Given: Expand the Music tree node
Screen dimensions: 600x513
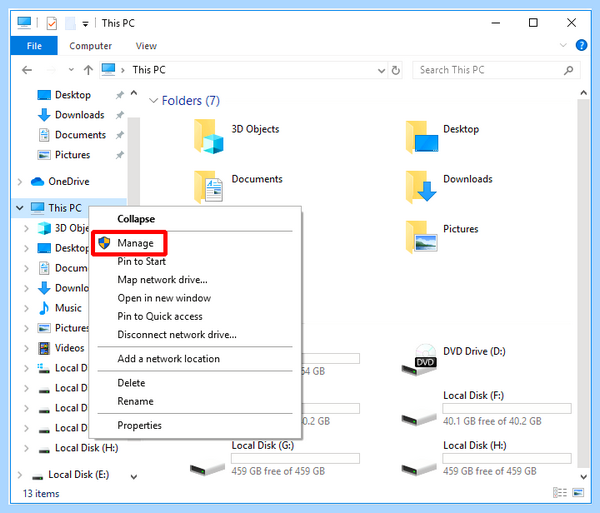Looking at the screenshot, I should coord(26,308).
